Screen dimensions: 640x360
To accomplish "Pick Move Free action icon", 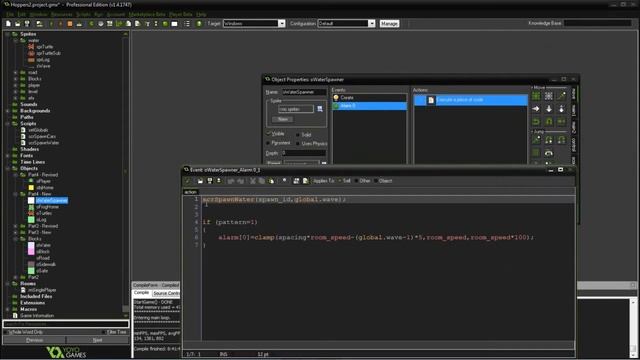I will click(x=549, y=96).
